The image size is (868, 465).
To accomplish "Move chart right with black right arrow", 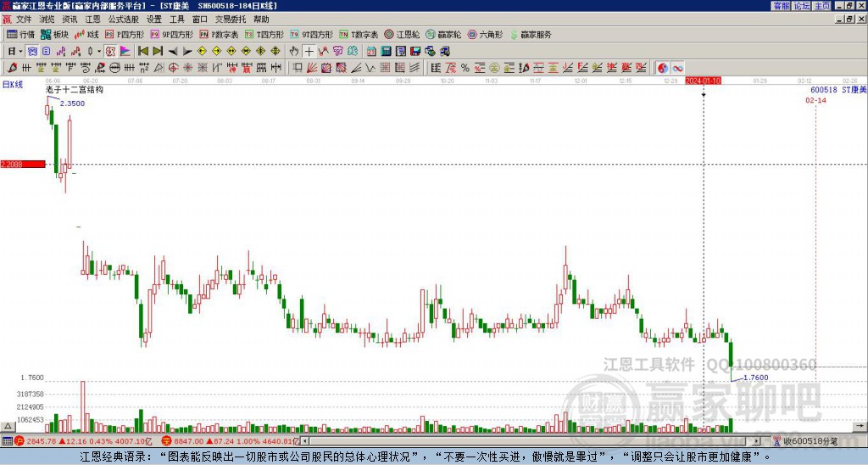I will pos(187,51).
